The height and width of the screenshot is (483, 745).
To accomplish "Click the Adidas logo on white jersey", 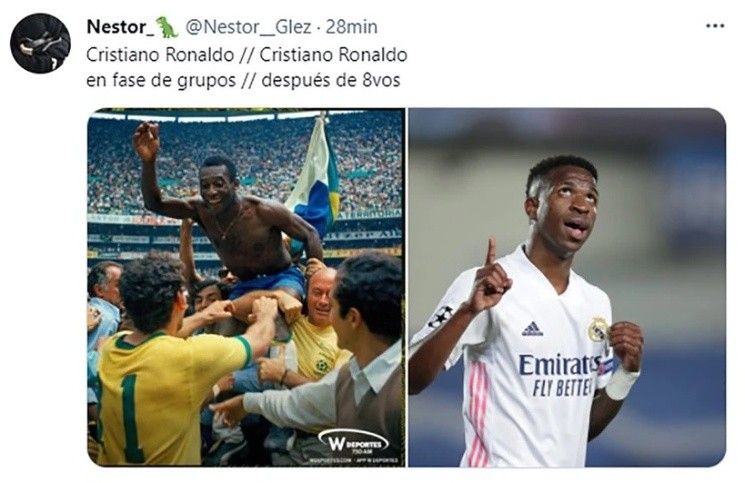I will 532,329.
